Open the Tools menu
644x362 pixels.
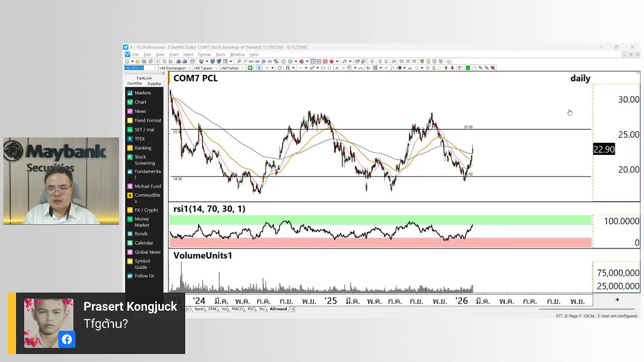pyautogui.click(x=220, y=55)
